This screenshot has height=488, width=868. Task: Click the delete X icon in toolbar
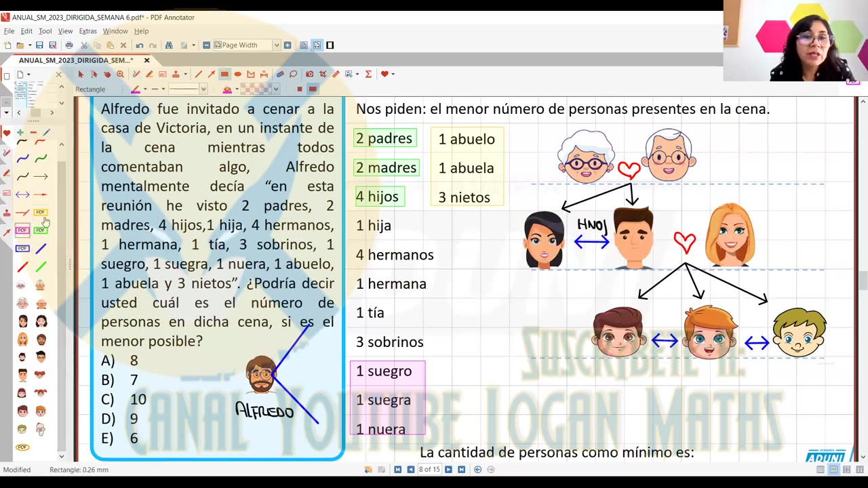coord(123,45)
